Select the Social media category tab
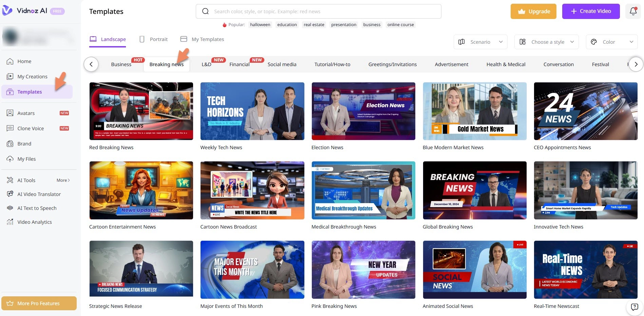644x316 pixels. 282,64
